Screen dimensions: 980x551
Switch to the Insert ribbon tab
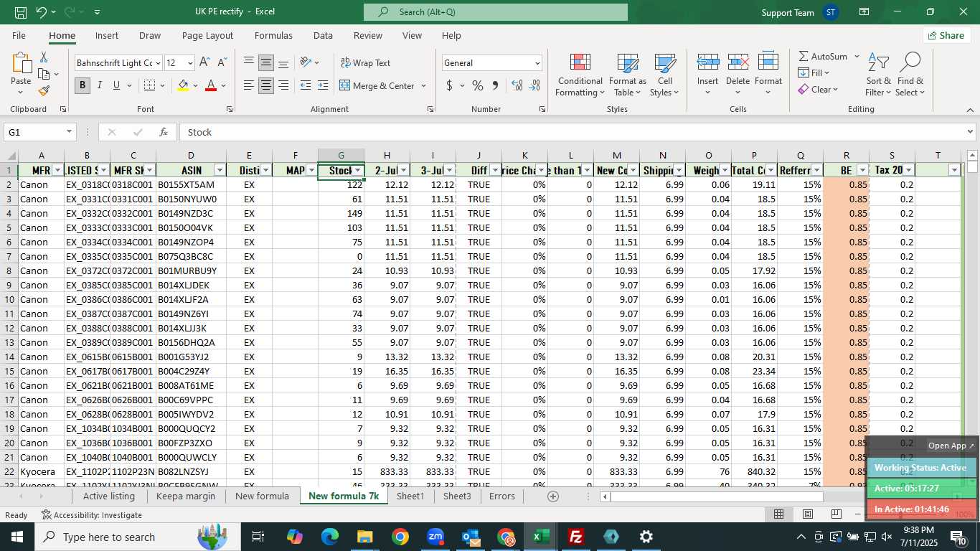click(107, 35)
